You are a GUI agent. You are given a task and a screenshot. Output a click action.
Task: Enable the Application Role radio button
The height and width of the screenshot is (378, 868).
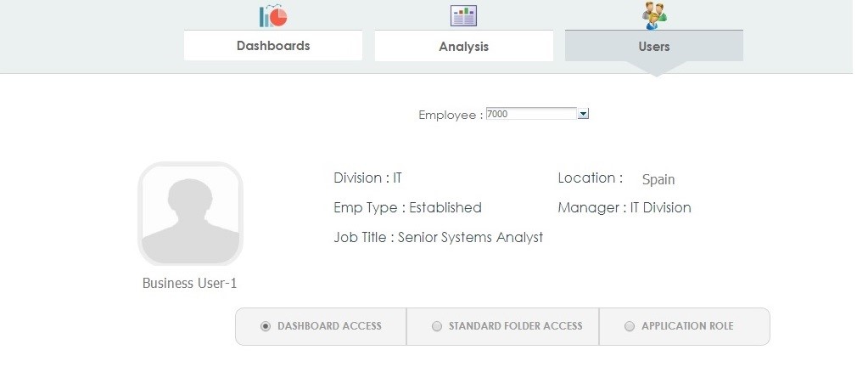coord(630,326)
